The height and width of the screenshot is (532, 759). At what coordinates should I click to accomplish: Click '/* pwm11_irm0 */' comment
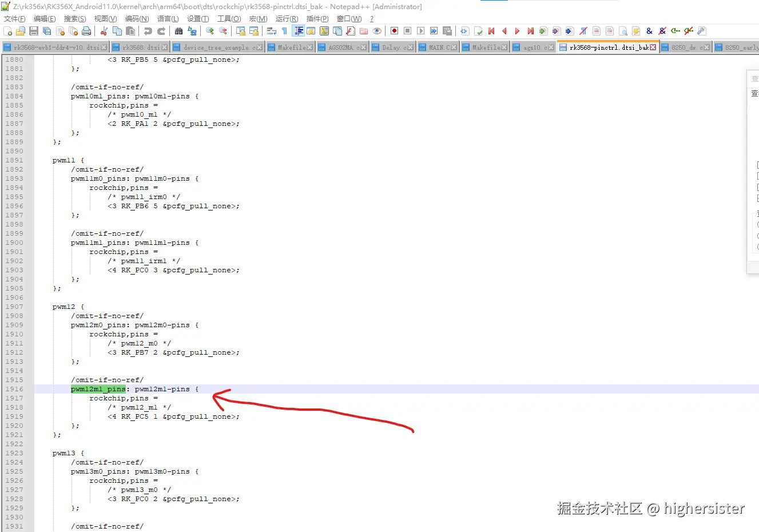tap(144, 197)
